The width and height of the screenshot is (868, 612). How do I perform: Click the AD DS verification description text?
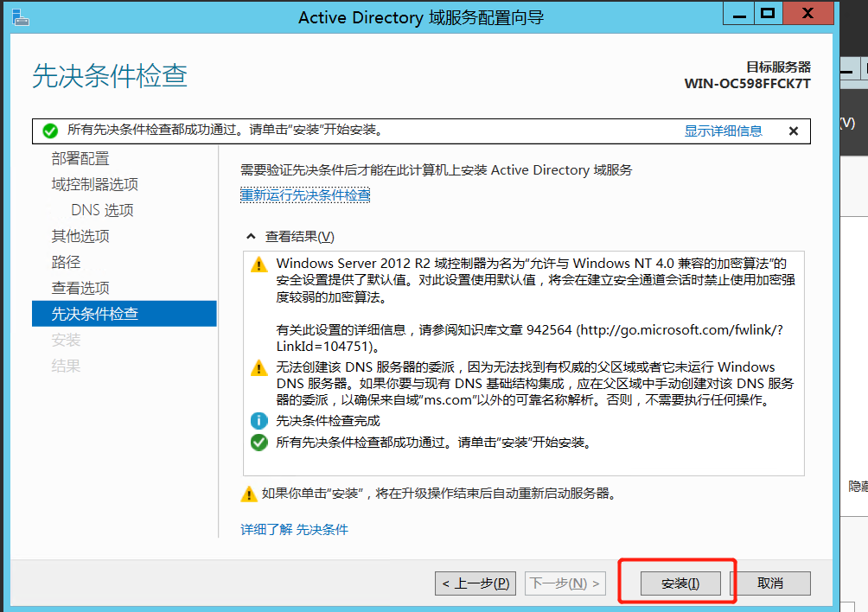pyautogui.click(x=437, y=170)
